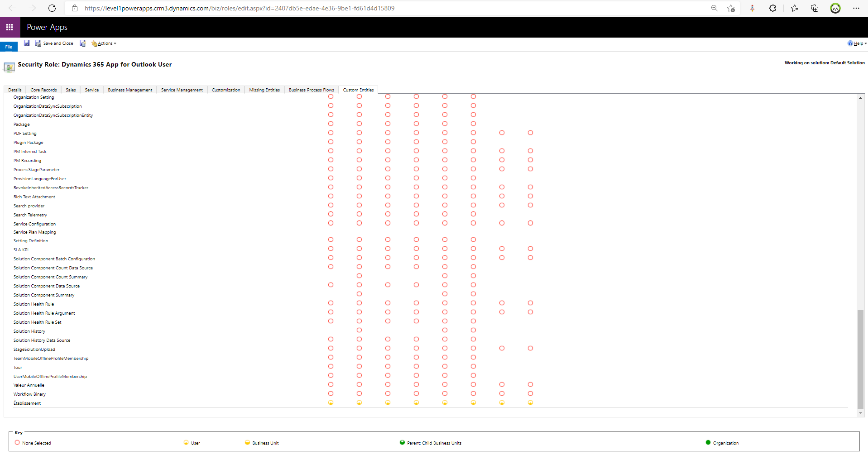Click the Service Plan Mapping label

click(x=35, y=232)
